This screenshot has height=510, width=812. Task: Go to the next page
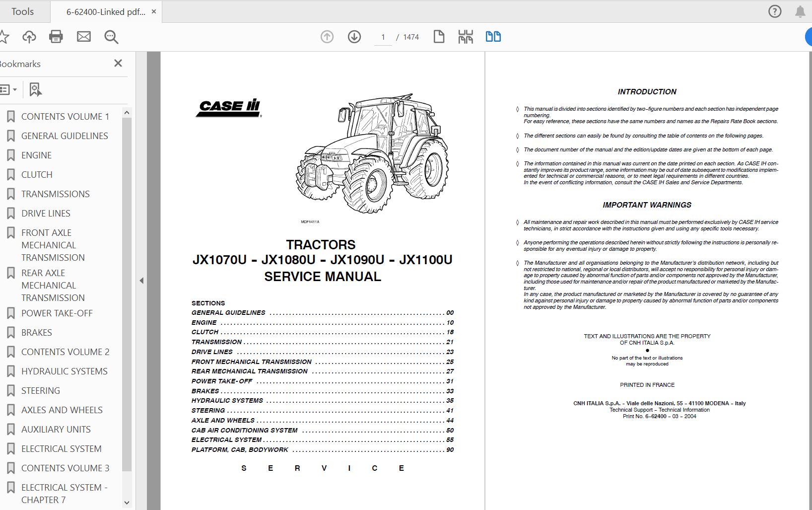pyautogui.click(x=354, y=37)
